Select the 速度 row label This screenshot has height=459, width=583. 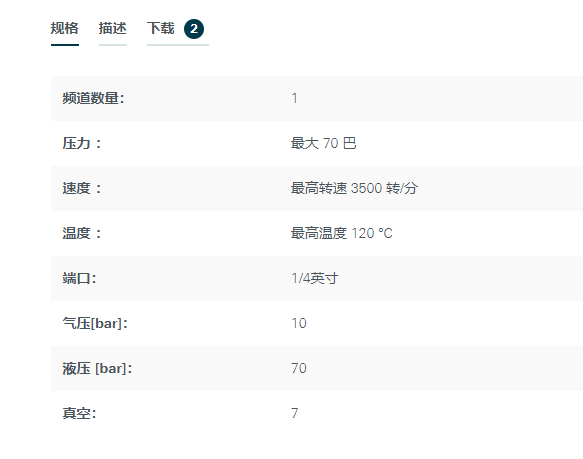(x=81, y=189)
